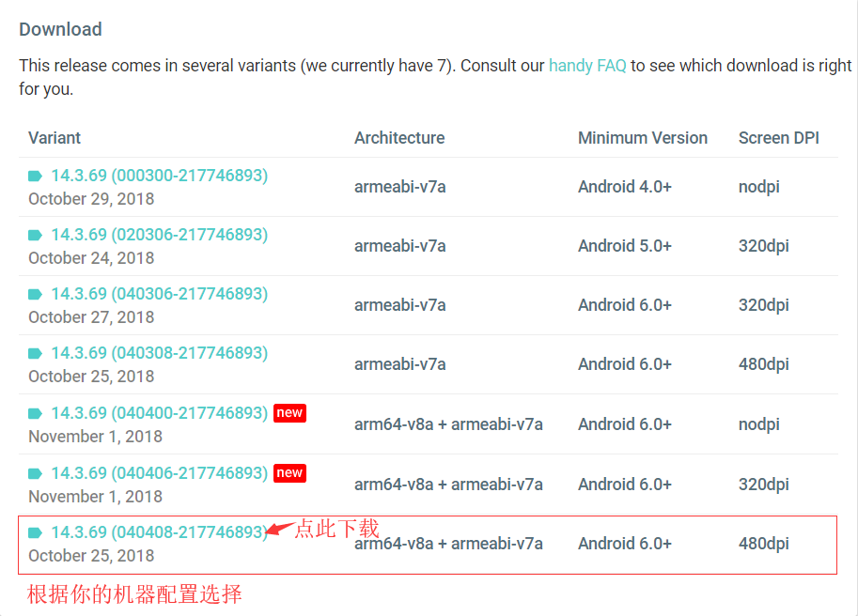858x616 pixels.
Task: Open variant 14.3.69 (040306-217746893)
Action: click(159, 294)
